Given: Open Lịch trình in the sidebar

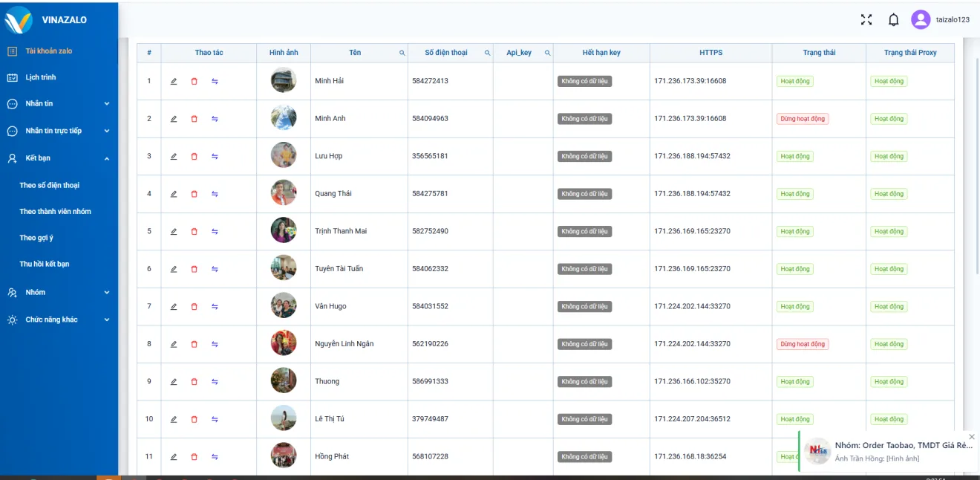Looking at the screenshot, I should [41, 77].
